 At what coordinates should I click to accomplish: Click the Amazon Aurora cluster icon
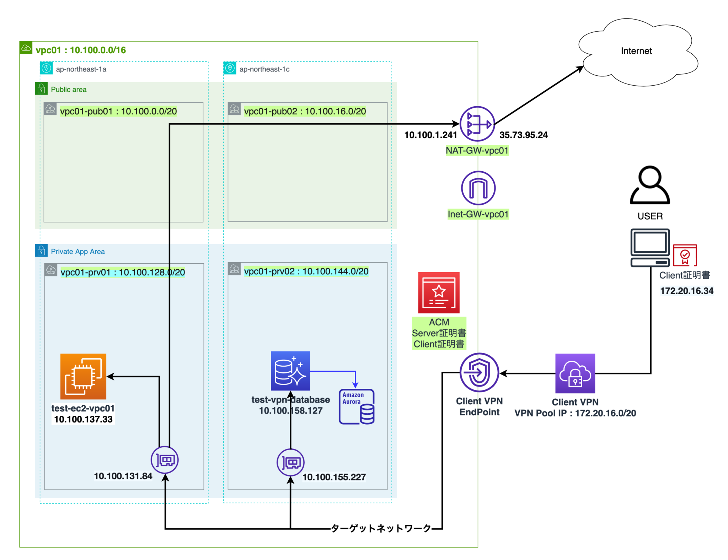coord(357,407)
